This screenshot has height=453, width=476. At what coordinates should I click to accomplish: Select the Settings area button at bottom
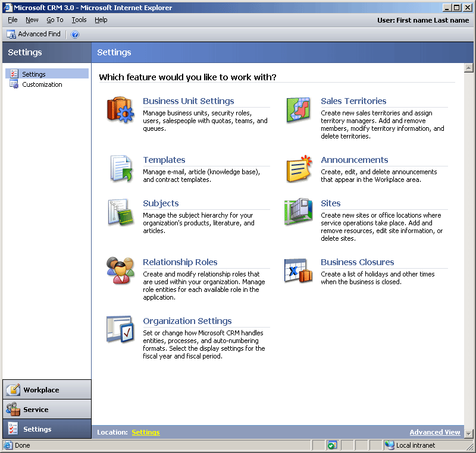[x=47, y=429]
